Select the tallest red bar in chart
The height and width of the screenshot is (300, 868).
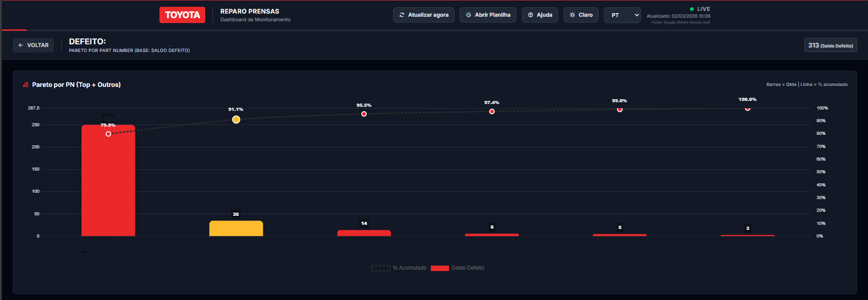click(x=108, y=181)
